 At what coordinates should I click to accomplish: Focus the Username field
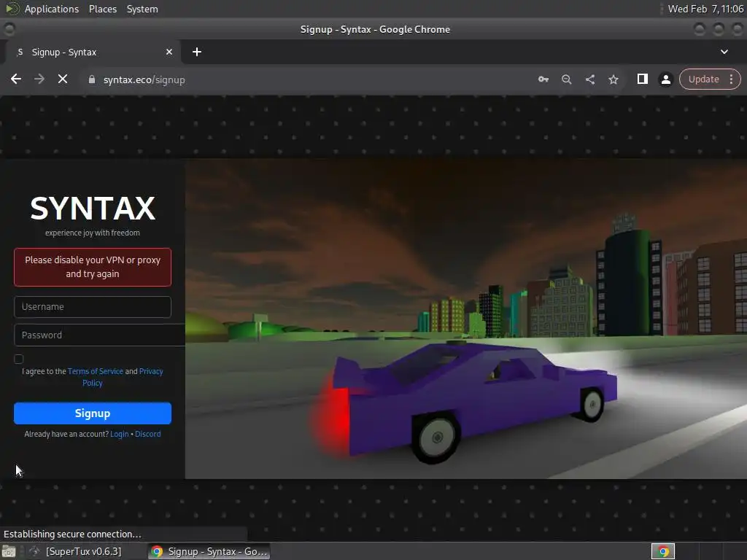(x=93, y=307)
